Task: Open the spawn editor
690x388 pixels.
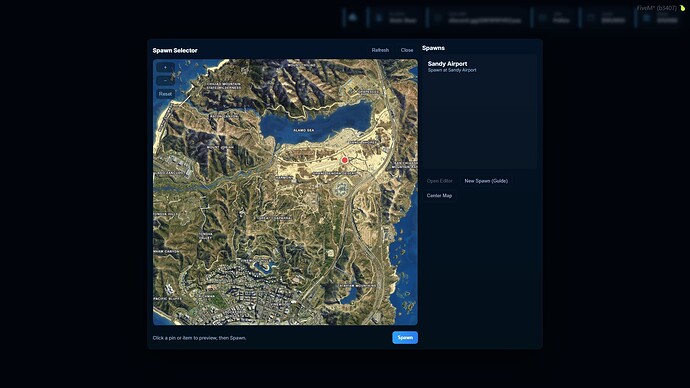Action: [x=440, y=181]
